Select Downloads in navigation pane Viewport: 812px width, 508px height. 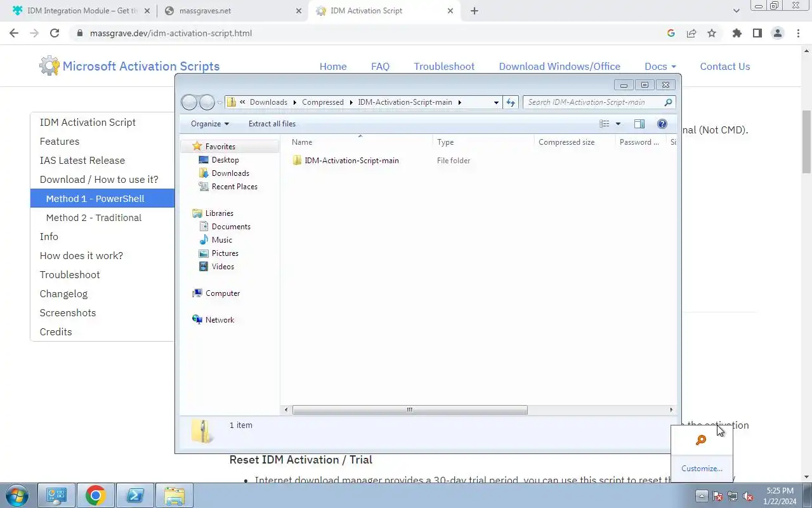230,173
